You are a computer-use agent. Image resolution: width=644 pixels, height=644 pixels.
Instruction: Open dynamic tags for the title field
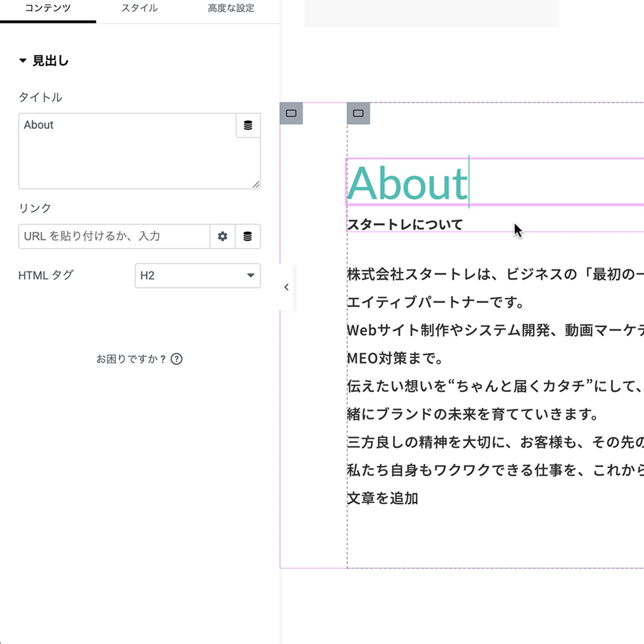[248, 126]
